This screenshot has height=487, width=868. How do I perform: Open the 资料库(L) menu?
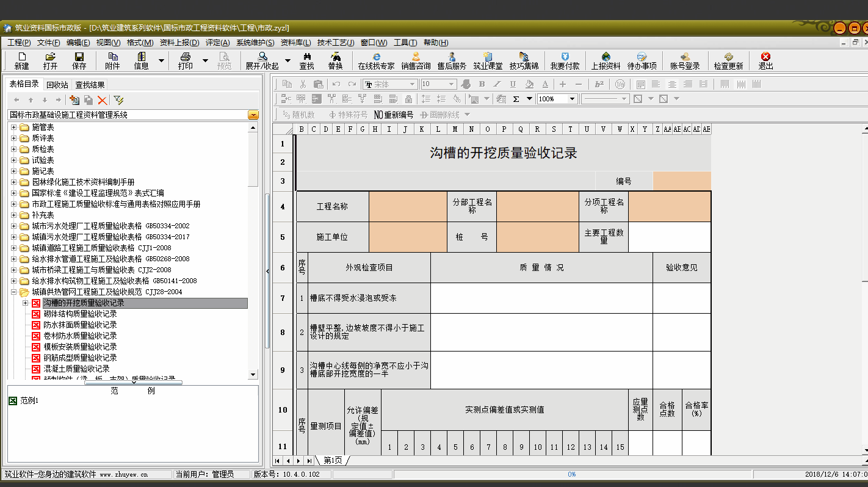click(x=295, y=43)
